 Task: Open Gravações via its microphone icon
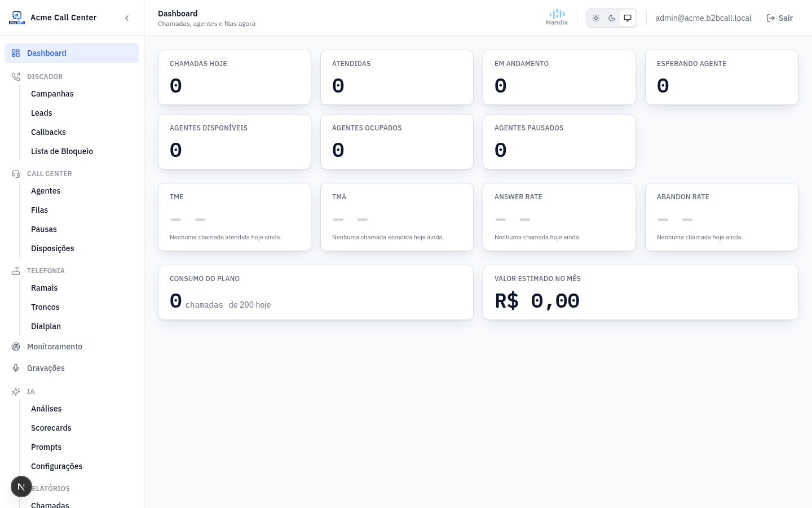coord(16,368)
